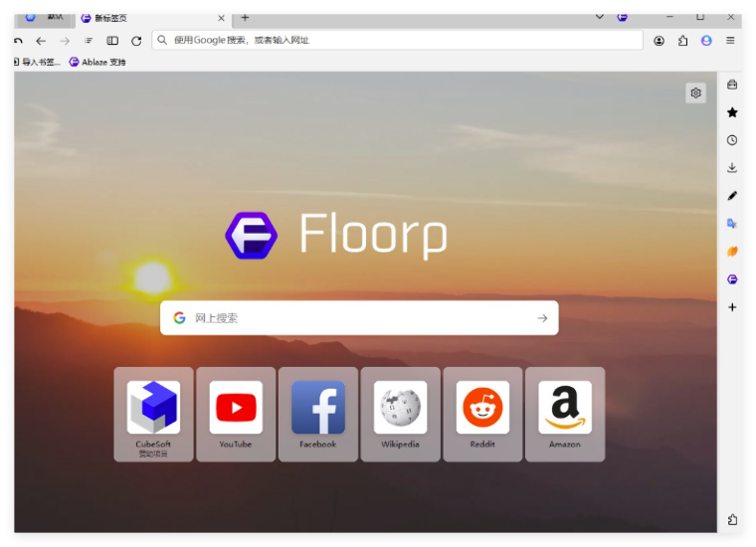
Task: Open downloads sidebar icon
Action: [x=732, y=168]
